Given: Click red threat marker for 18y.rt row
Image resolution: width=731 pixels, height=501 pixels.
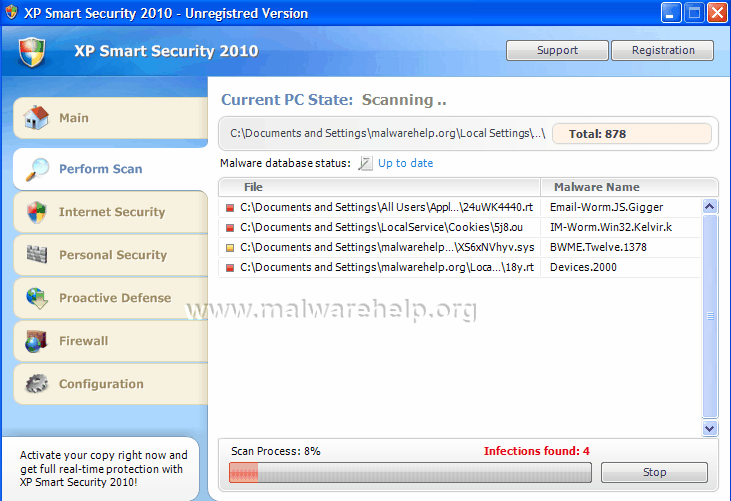Looking at the screenshot, I should tap(230, 268).
